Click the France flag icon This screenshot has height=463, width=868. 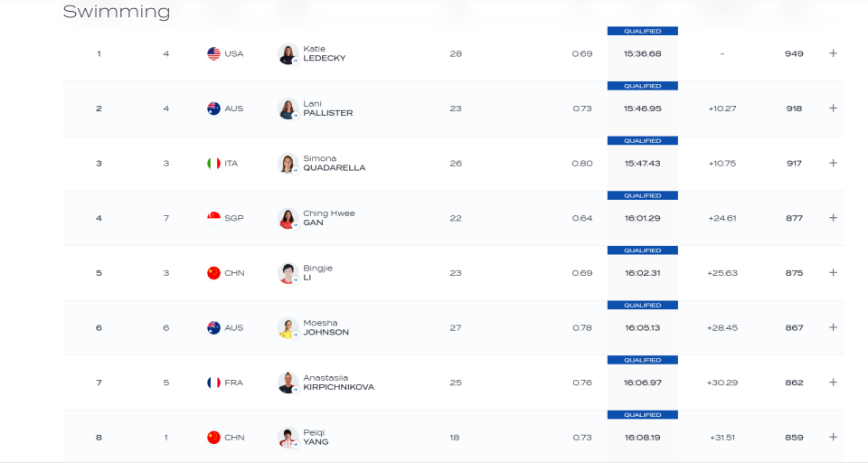point(213,383)
